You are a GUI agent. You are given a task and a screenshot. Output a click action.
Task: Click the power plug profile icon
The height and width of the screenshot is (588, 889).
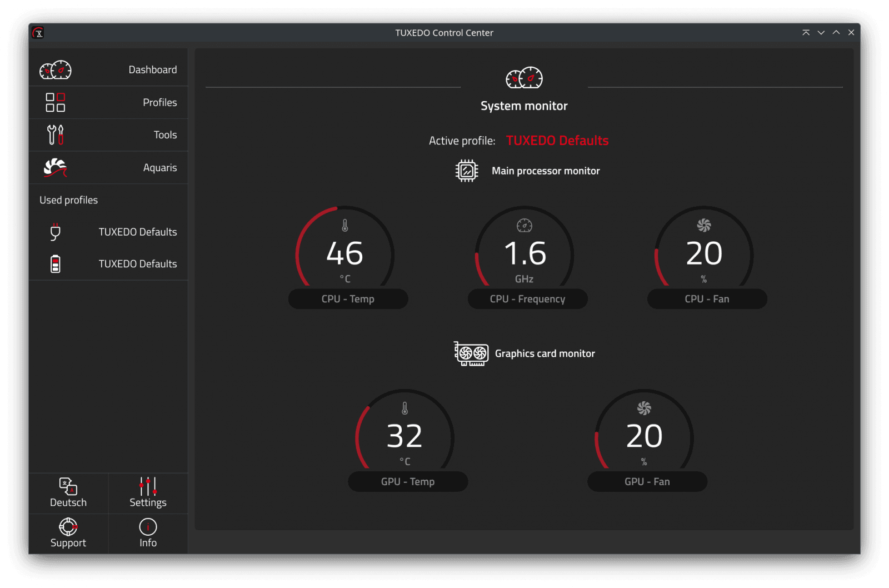coord(55,232)
